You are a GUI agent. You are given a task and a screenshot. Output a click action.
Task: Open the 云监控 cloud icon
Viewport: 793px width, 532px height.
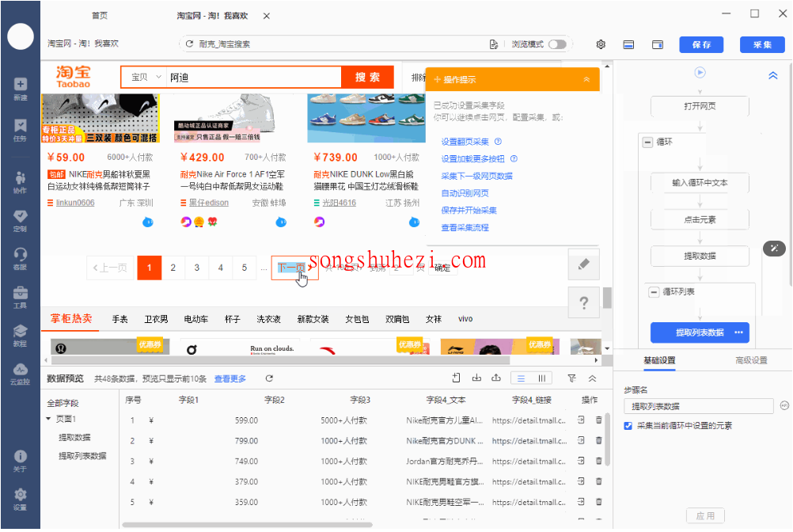coord(21,373)
